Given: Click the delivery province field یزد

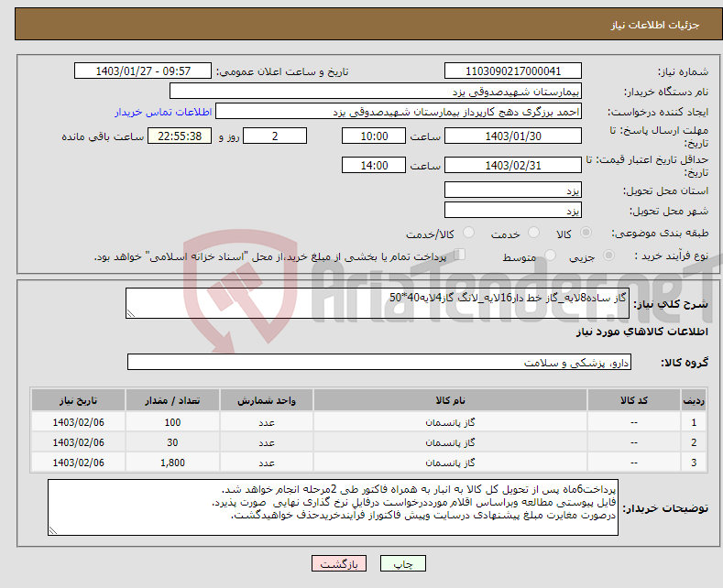Looking at the screenshot, I should pyautogui.click(x=513, y=190).
